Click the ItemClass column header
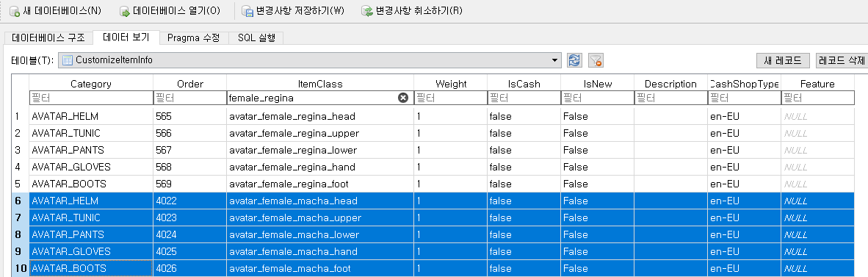The width and height of the screenshot is (868, 277). (x=320, y=84)
